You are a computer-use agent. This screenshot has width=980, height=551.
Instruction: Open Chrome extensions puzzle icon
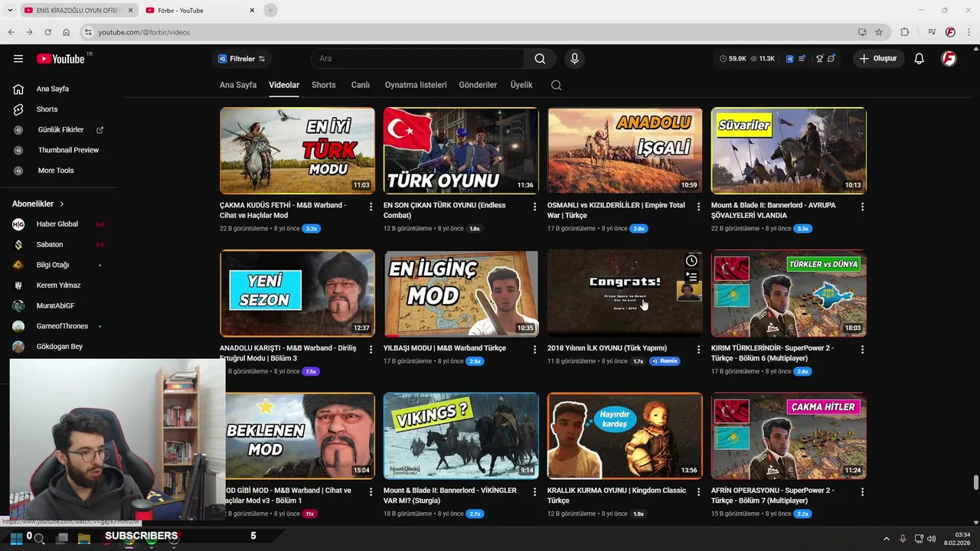(x=905, y=32)
